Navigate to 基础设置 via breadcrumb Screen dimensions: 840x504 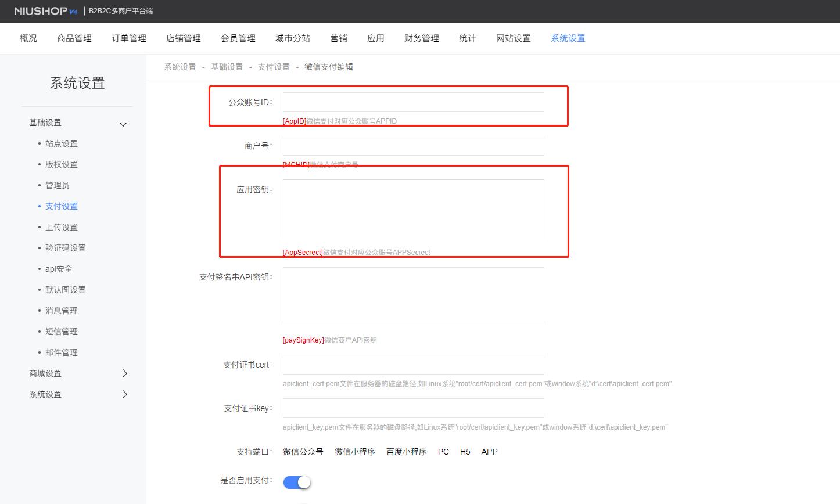pos(227,67)
